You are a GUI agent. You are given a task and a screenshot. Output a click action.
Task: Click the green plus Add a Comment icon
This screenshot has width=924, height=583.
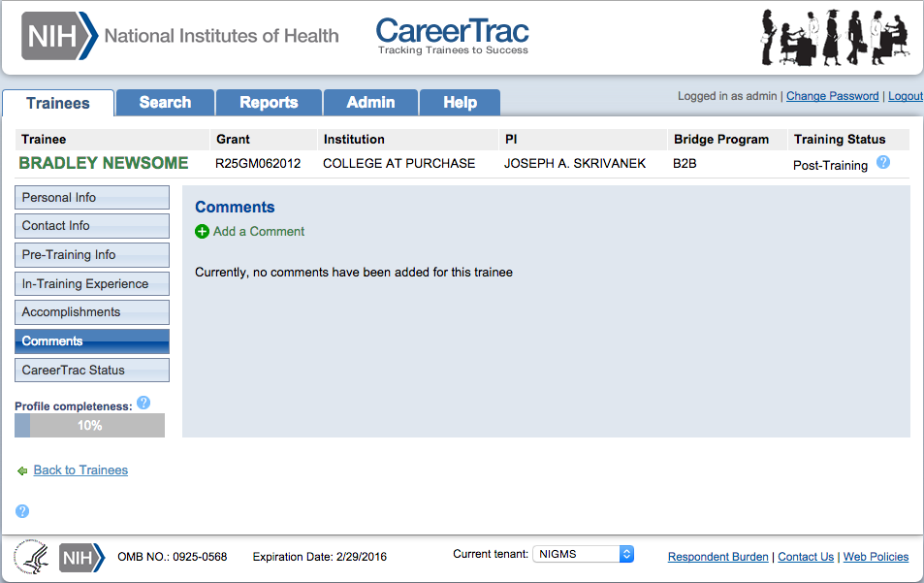(x=202, y=232)
